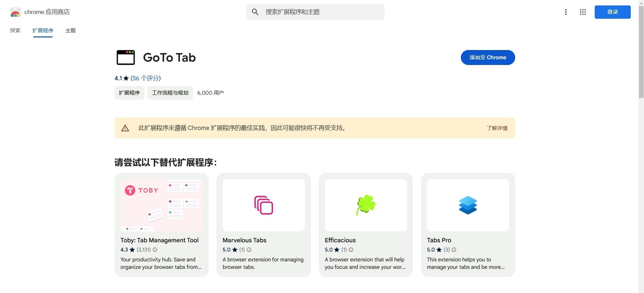This screenshot has width=644, height=293.
Task: Click Toby's 4.3 rating value
Action: click(x=124, y=250)
